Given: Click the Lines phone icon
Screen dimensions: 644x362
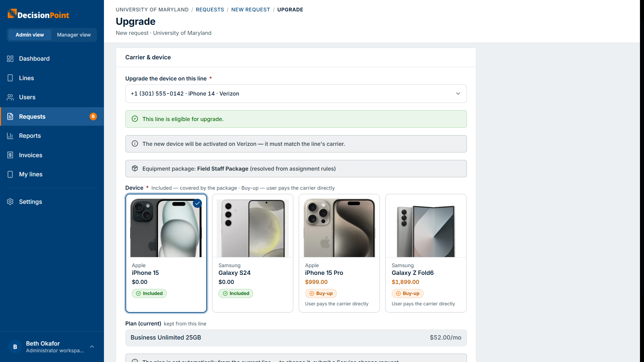Looking at the screenshot, I should pos(10,78).
